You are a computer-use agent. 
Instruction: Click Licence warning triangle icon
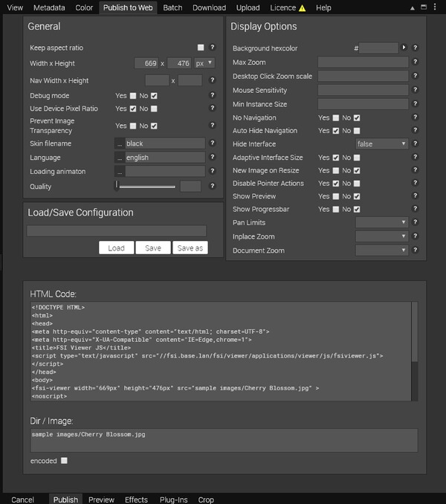[302, 8]
